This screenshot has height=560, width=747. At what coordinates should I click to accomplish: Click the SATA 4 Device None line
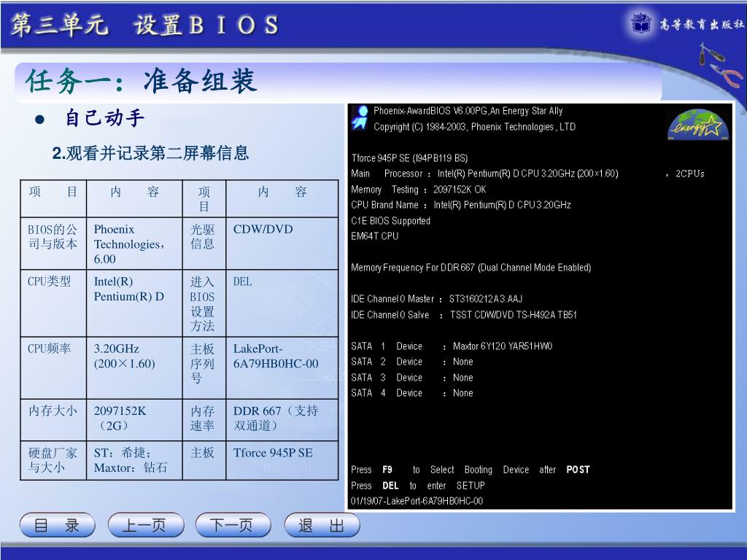tap(412, 393)
